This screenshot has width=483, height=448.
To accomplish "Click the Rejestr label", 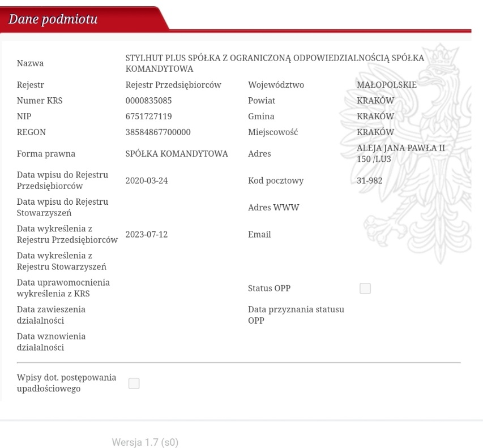I will click(x=31, y=85).
